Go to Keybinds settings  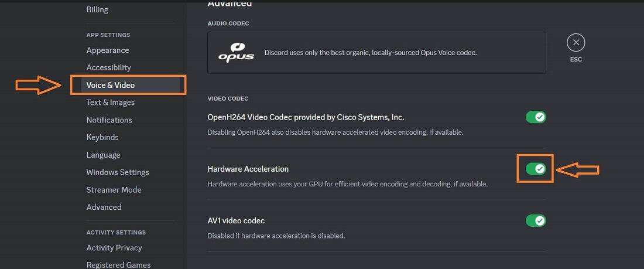tap(102, 137)
